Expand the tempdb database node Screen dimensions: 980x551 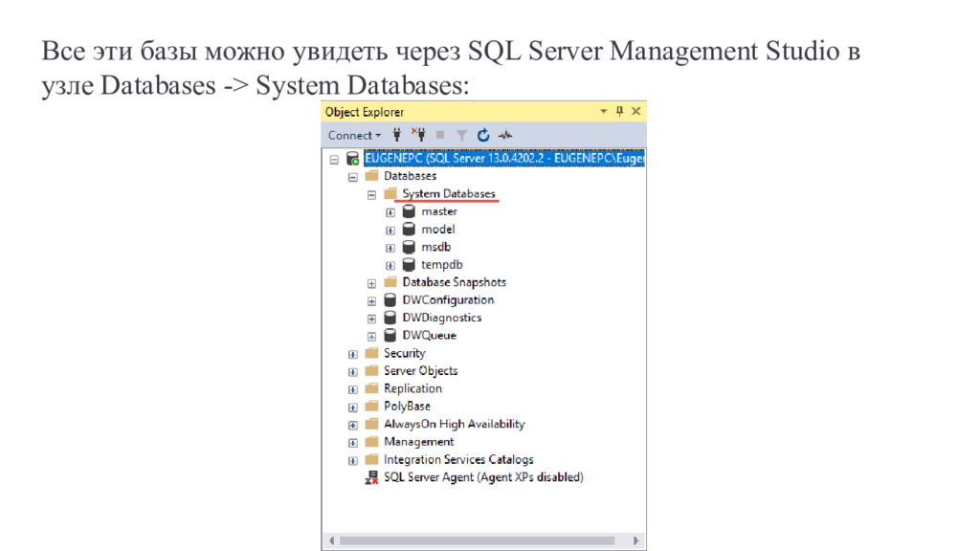(390, 266)
